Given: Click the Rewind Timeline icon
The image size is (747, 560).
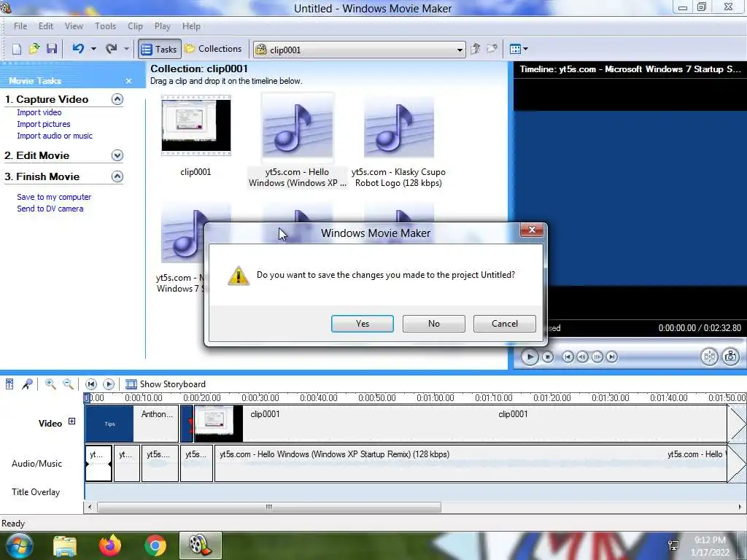Looking at the screenshot, I should (x=91, y=384).
